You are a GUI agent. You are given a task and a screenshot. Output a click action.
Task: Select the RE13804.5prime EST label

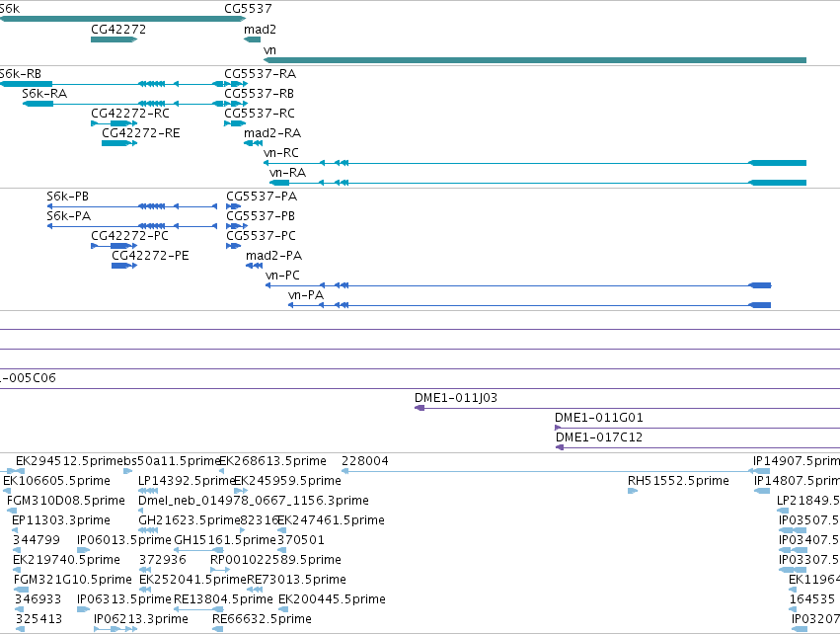[223, 599]
